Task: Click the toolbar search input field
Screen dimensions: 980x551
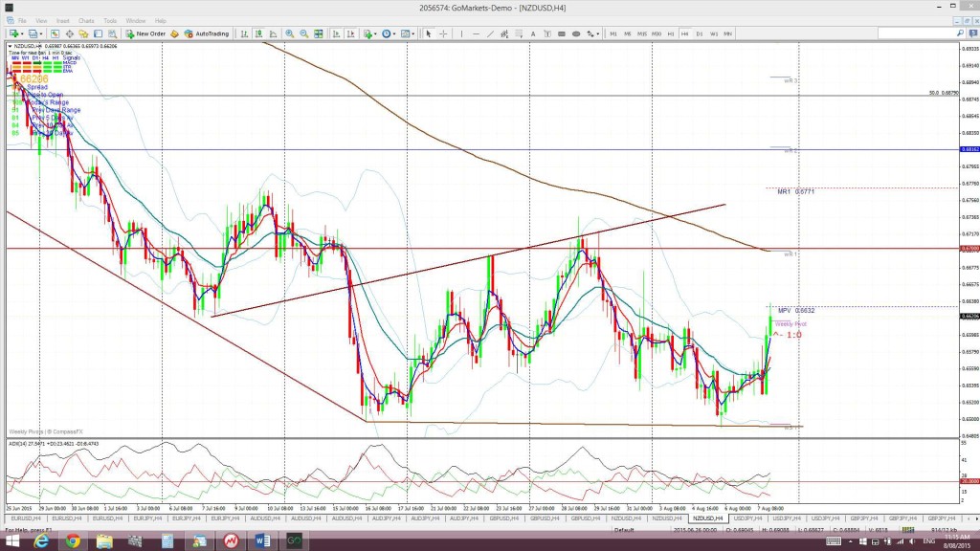Action: [916, 33]
